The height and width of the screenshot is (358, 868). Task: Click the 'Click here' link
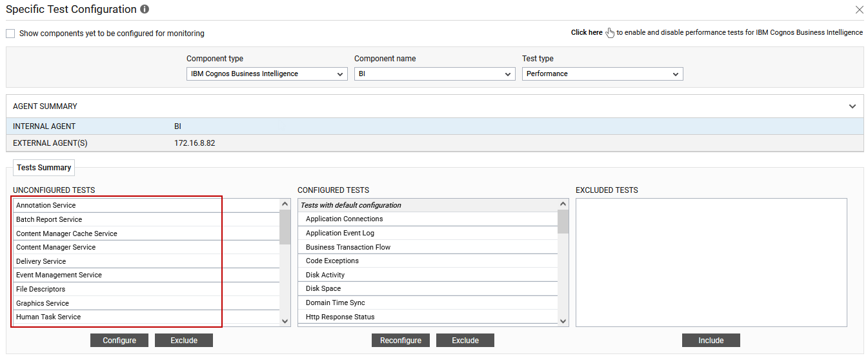click(587, 32)
